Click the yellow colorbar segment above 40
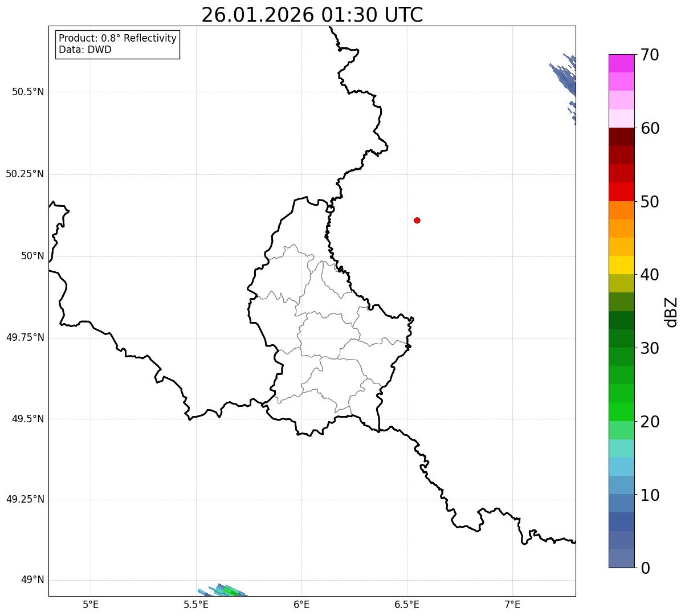Image resolution: width=685 pixels, height=616 pixels. click(x=622, y=265)
